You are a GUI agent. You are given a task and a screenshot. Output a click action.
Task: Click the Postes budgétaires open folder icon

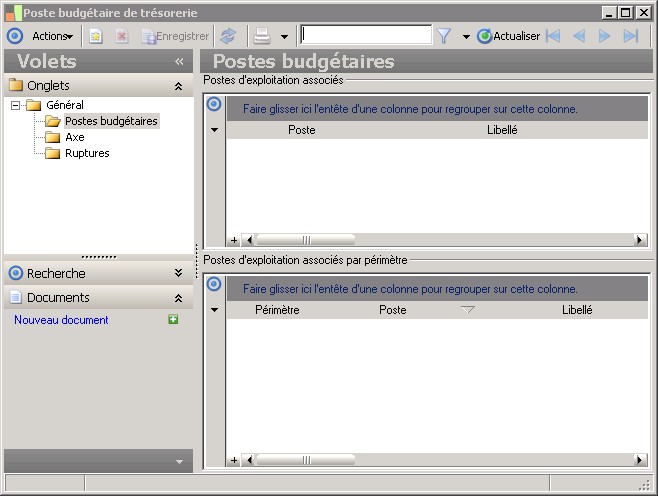(53, 121)
